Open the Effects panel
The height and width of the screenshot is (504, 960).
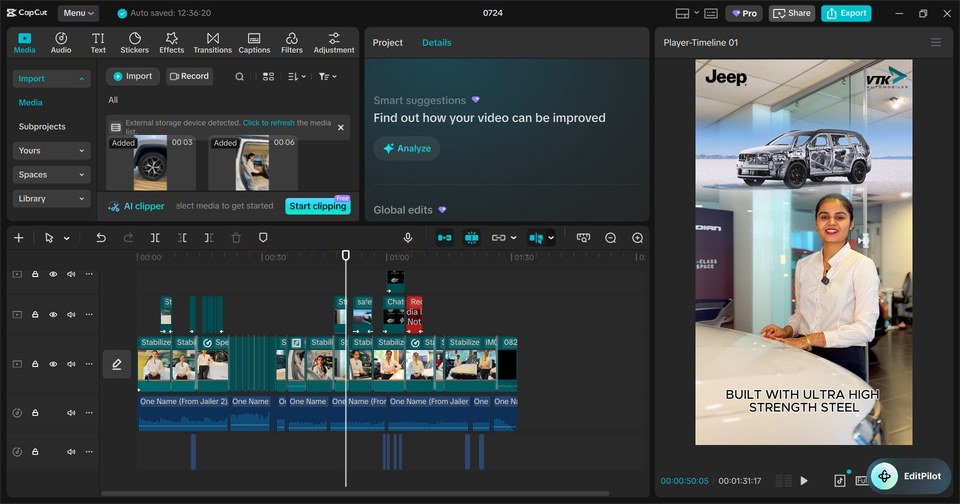pos(171,43)
